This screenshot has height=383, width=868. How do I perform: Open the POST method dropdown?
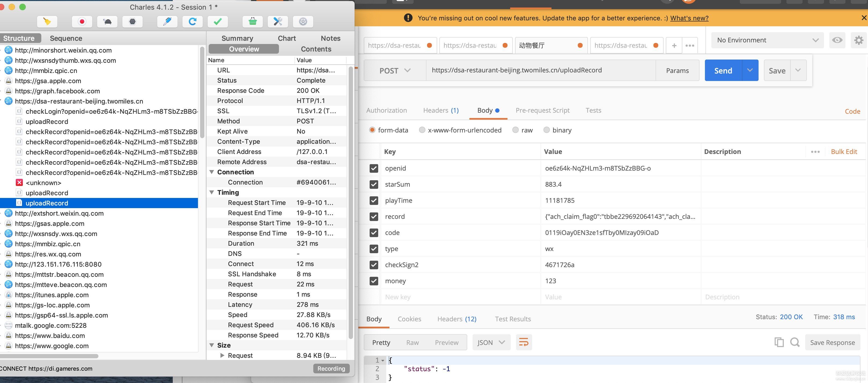click(395, 70)
